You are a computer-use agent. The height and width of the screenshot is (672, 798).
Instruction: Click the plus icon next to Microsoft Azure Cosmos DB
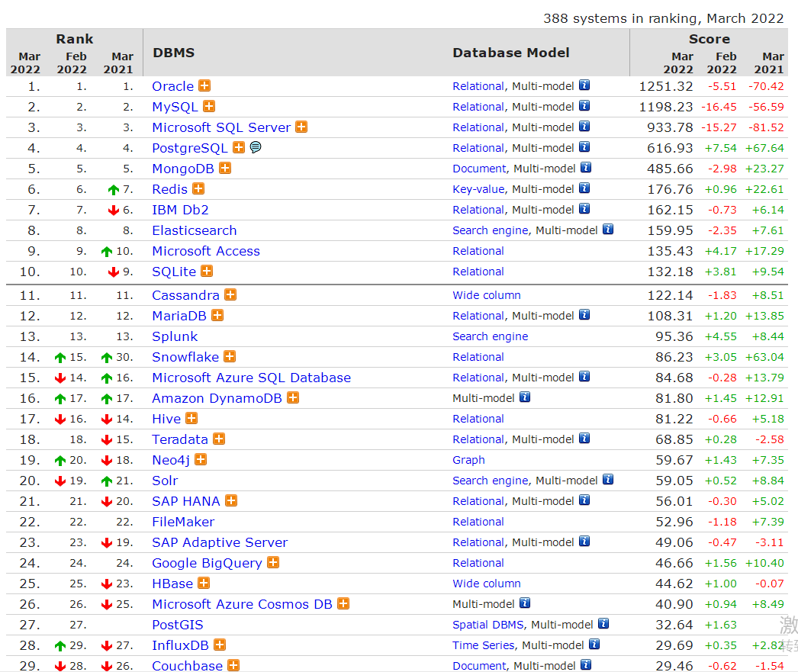[343, 604]
